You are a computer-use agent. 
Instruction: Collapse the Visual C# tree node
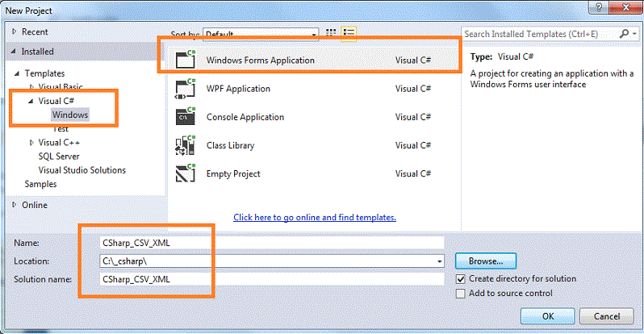[31, 101]
